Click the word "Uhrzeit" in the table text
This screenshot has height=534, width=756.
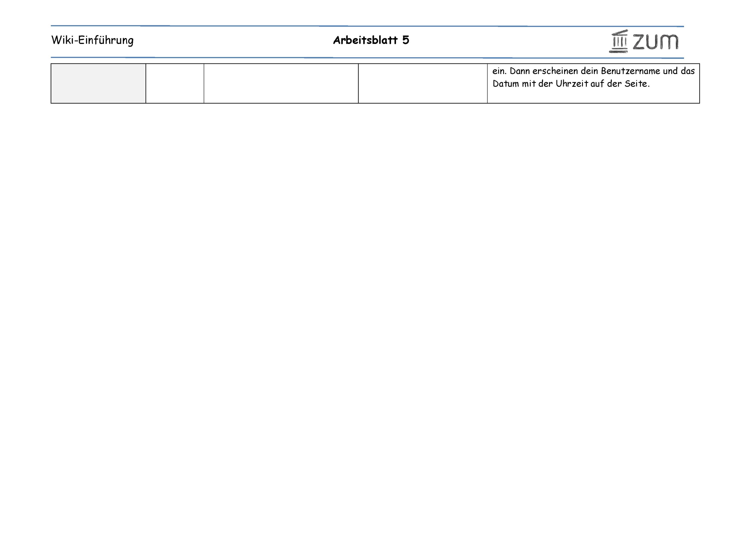(572, 84)
